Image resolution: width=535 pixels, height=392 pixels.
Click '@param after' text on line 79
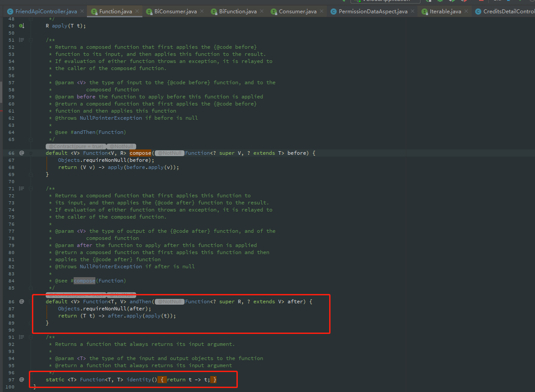click(x=74, y=245)
